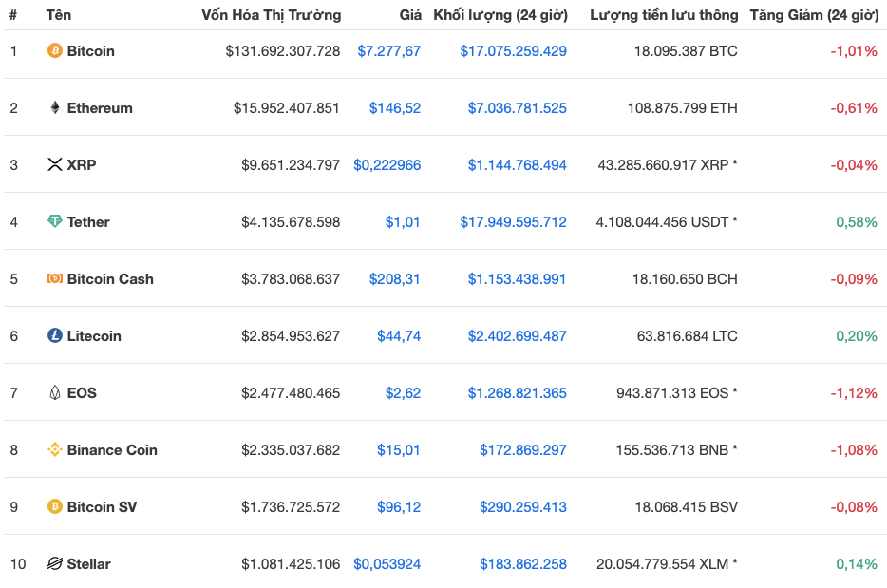Open Litecoin volume $2.402.699.487
The width and height of the screenshot is (887, 588).
click(517, 336)
